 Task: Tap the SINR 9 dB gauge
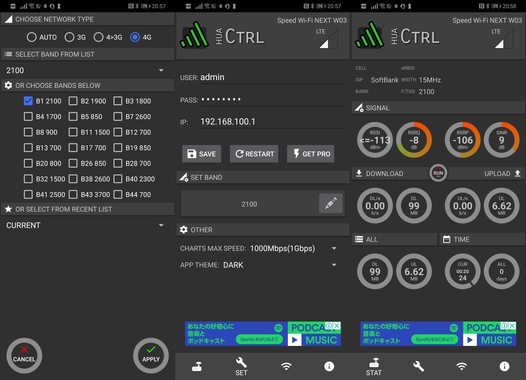[502, 140]
